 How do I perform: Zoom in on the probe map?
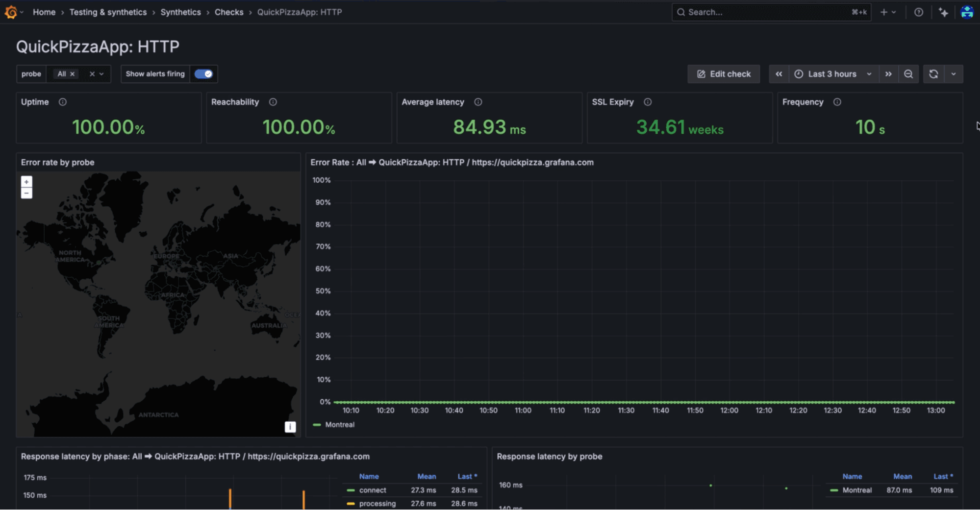[26, 182]
